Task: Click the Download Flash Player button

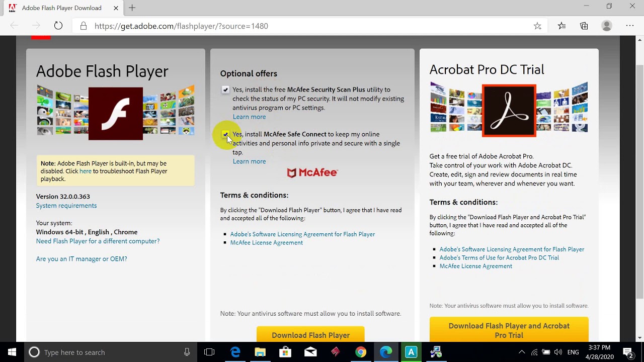Action: [x=310, y=335]
